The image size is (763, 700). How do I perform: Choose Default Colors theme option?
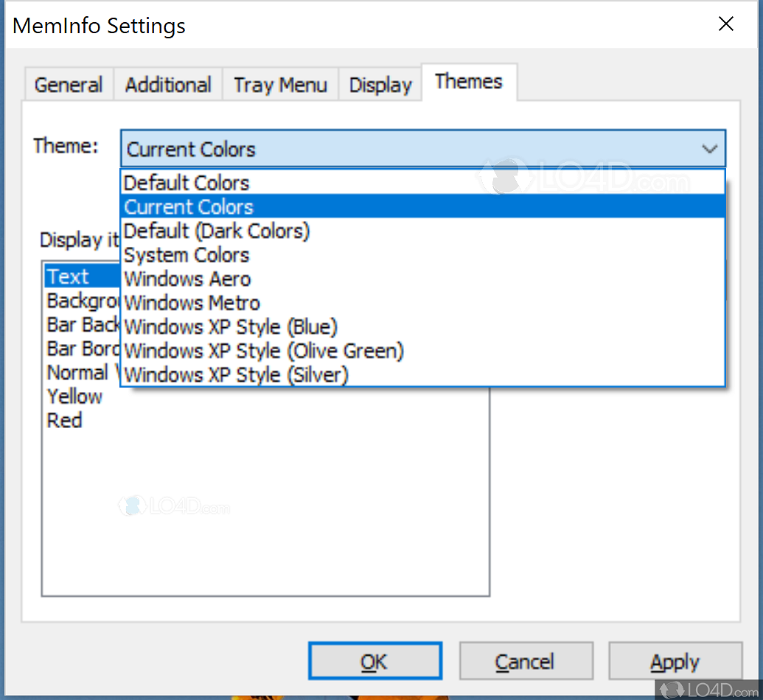[x=187, y=183]
